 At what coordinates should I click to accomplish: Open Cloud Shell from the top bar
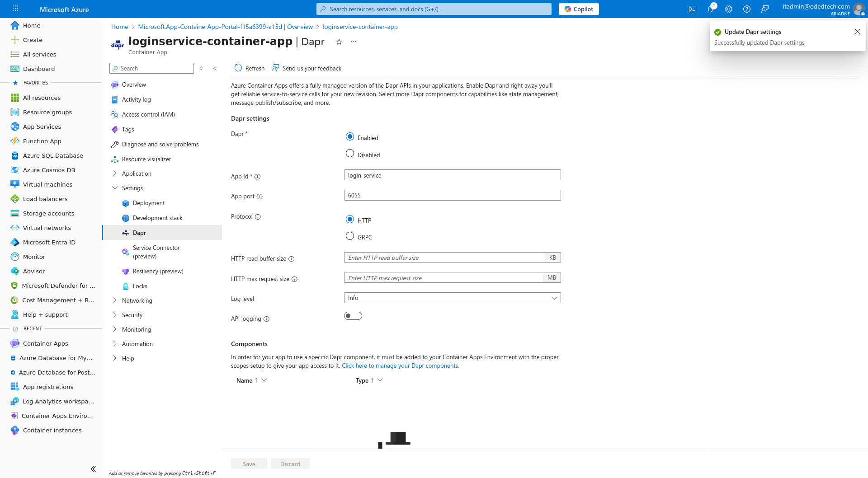[x=693, y=9]
